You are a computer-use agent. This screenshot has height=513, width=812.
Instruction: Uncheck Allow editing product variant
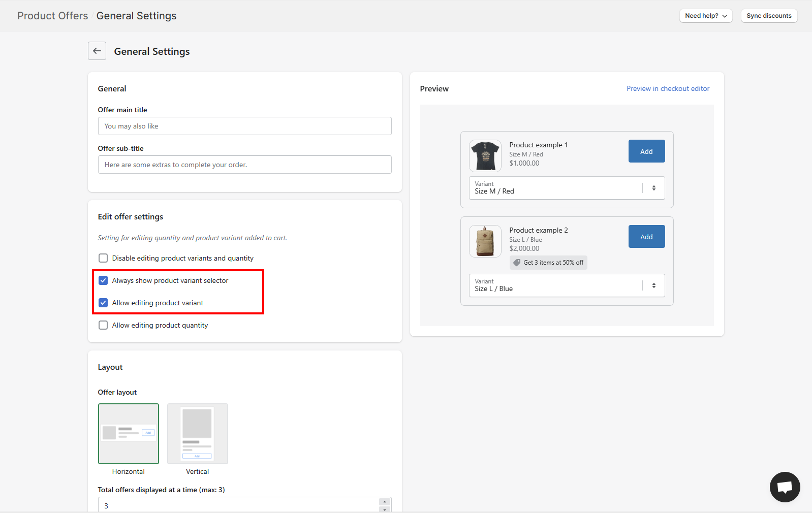(103, 303)
